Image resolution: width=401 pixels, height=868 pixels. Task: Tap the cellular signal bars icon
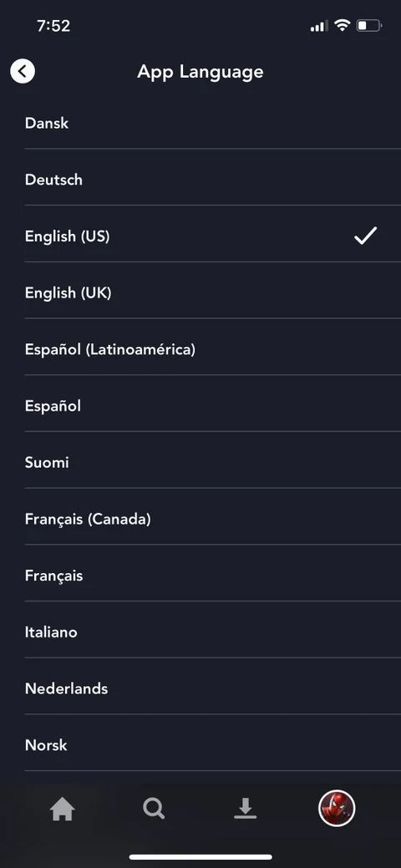(x=319, y=26)
